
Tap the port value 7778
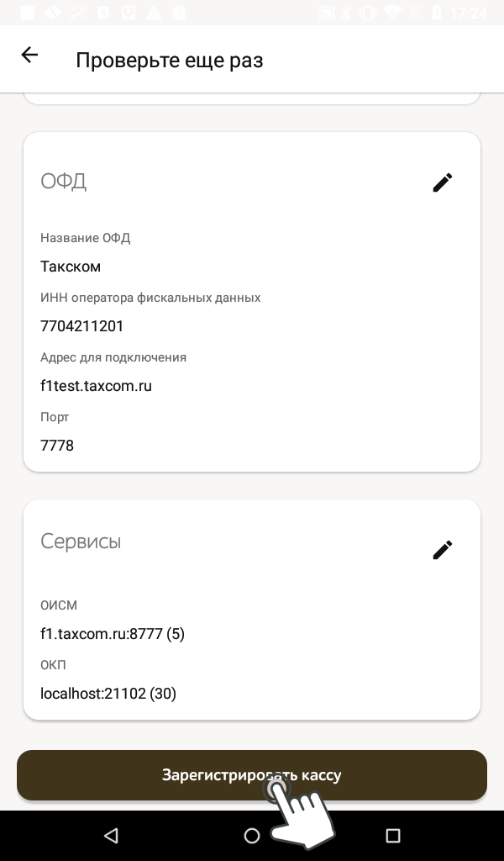coord(57,446)
